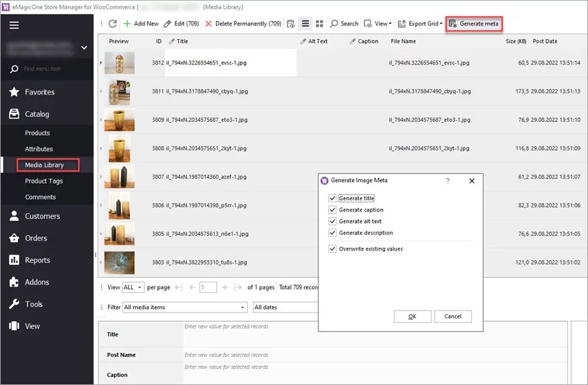The height and width of the screenshot is (385, 588).
Task: Select the list view icon
Action: 305,23
